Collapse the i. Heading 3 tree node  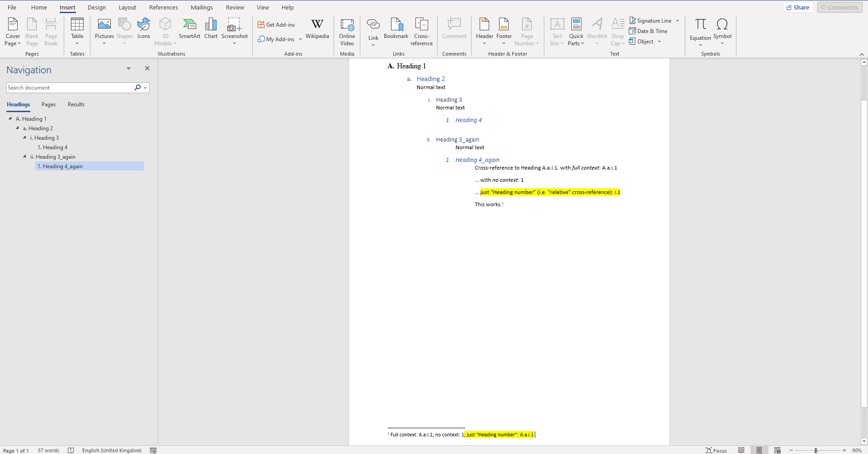pyautogui.click(x=24, y=137)
